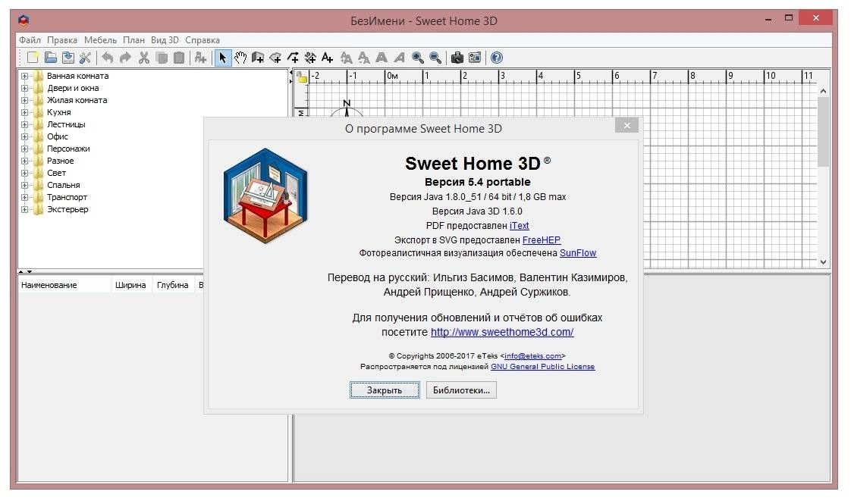Image resolution: width=851 pixels, height=504 pixels.
Task: Cut selection with scissors icon
Action: click(144, 58)
